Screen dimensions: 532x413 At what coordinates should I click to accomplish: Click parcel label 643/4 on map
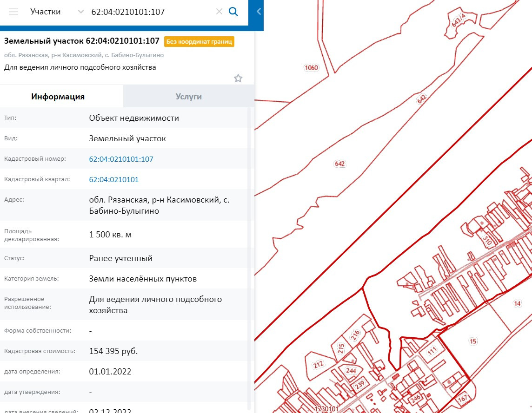pyautogui.click(x=459, y=21)
